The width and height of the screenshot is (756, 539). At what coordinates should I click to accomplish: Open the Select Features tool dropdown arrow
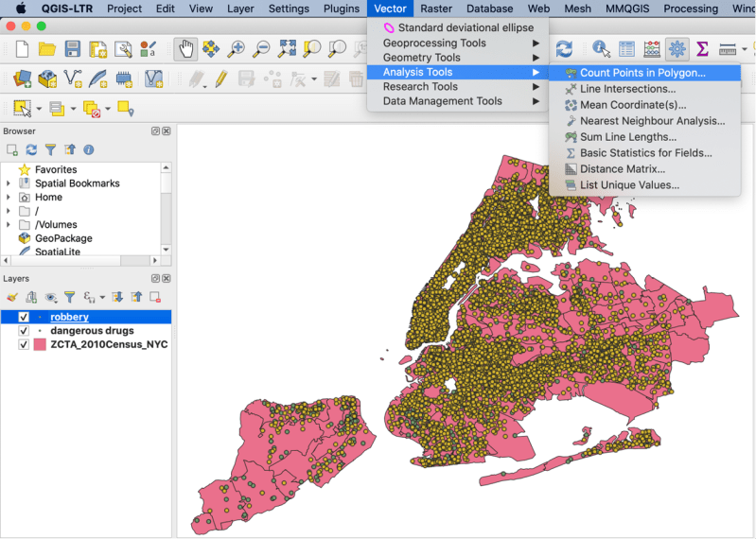coord(39,109)
